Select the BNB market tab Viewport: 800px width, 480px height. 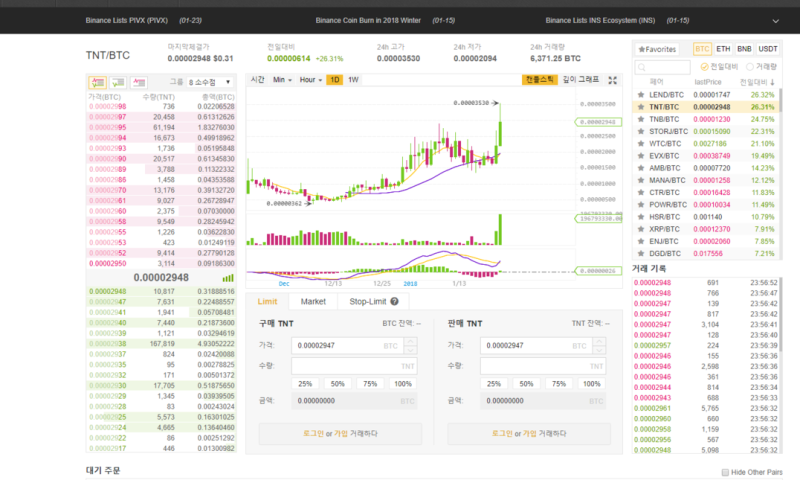[x=744, y=49]
